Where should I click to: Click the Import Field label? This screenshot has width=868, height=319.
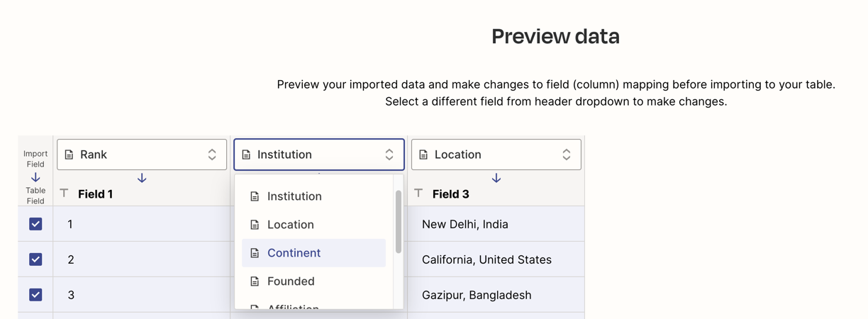point(35,159)
